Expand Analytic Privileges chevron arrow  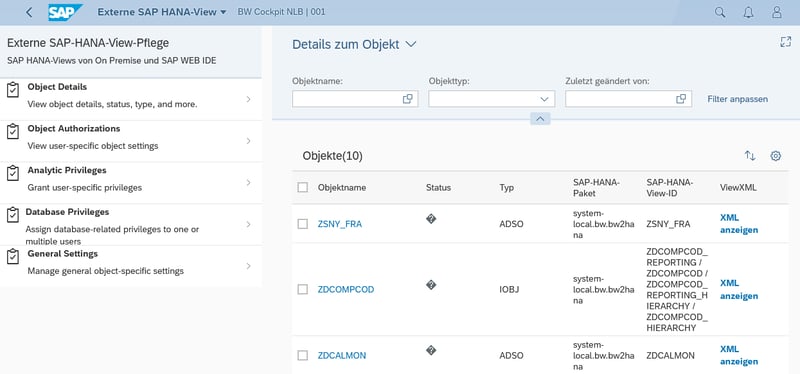pyautogui.click(x=248, y=183)
